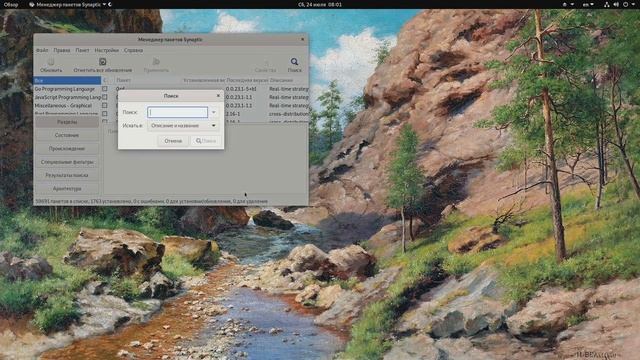This screenshot has width=640, height=360.
Task: Expand the search history arrow beside Поиск field
Action: pos(213,112)
